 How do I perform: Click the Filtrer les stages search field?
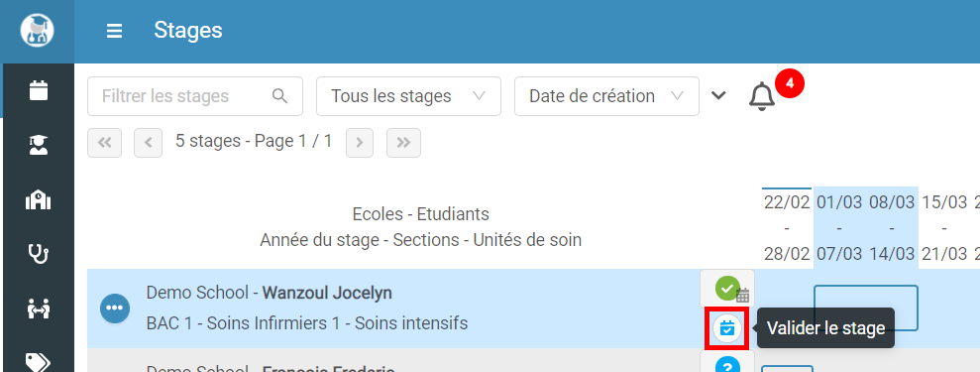pos(195,96)
